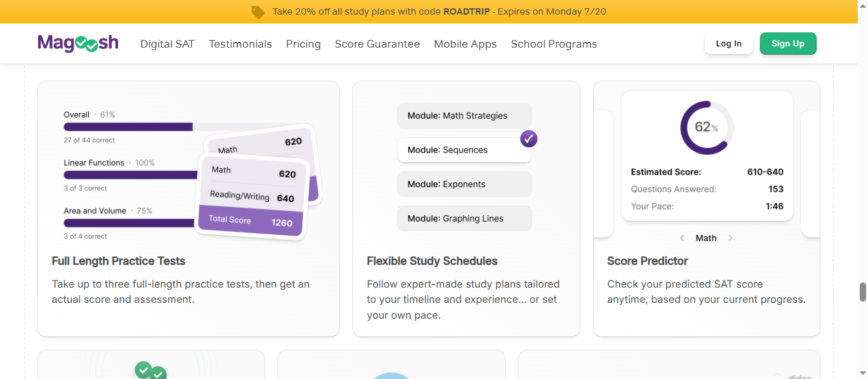Click the previous arrow beside Math

point(682,238)
